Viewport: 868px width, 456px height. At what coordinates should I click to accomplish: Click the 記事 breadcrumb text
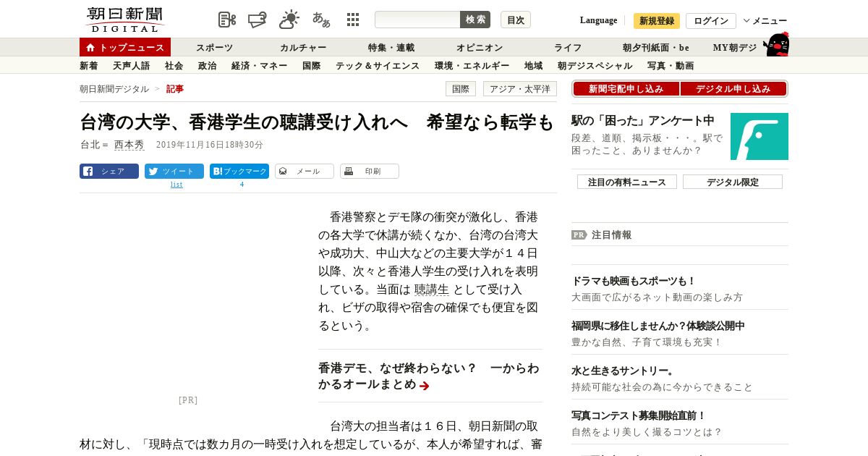click(175, 89)
